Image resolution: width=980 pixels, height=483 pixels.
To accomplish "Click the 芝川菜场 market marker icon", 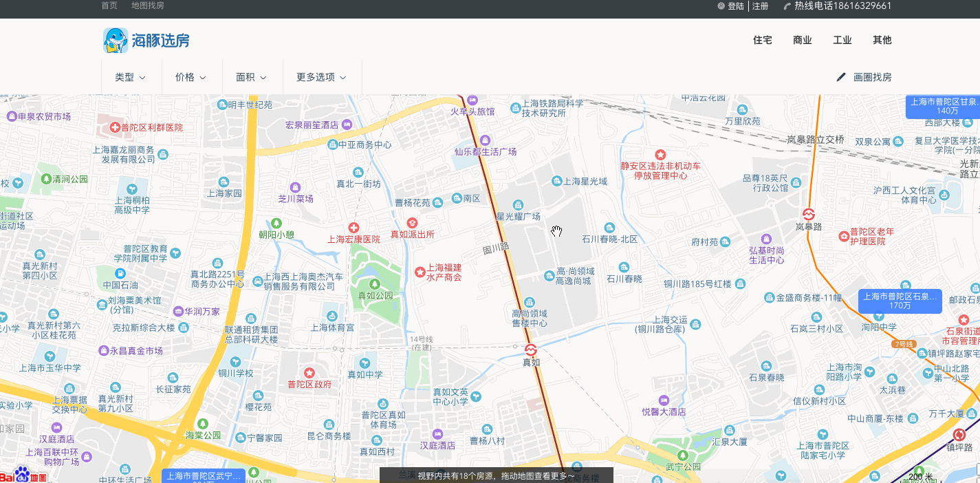I will (295, 186).
